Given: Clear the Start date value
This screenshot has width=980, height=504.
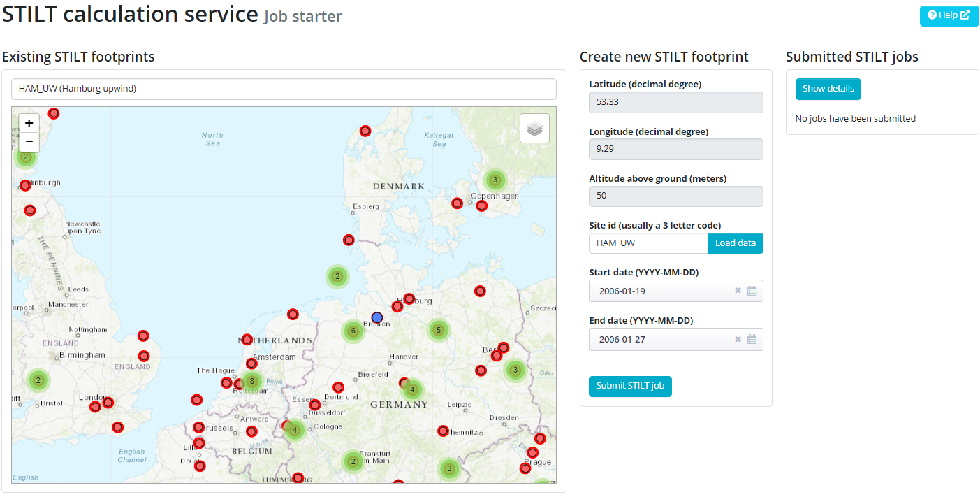Looking at the screenshot, I should click(738, 291).
